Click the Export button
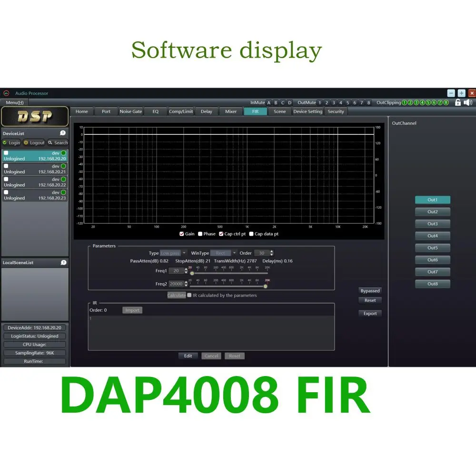 pos(370,314)
